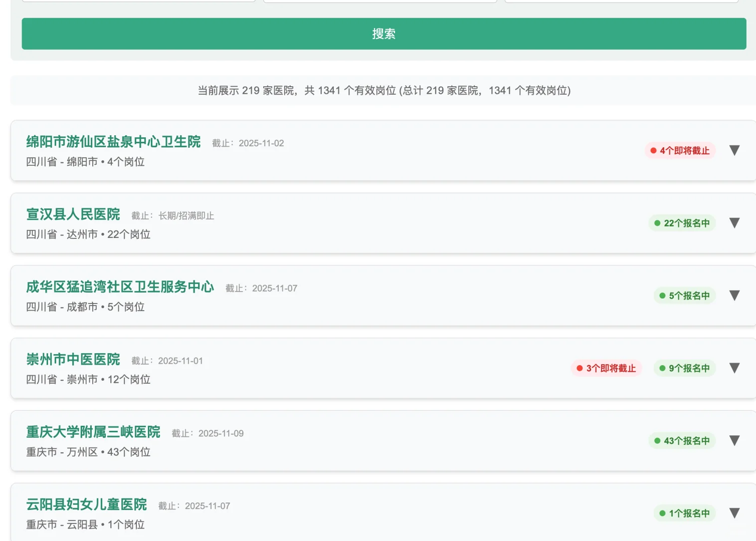Open the 宣汉县人民医院 hospital link
The image size is (756, 541).
point(73,214)
